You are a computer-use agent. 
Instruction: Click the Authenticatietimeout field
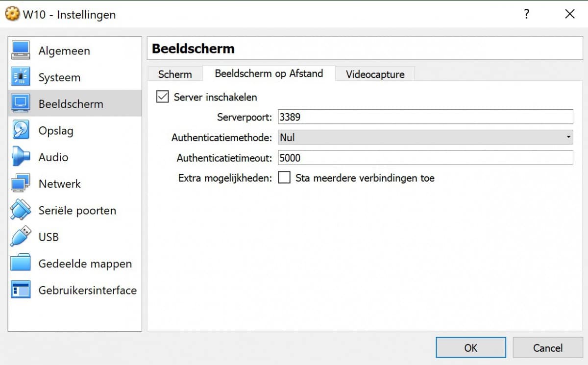click(x=425, y=158)
